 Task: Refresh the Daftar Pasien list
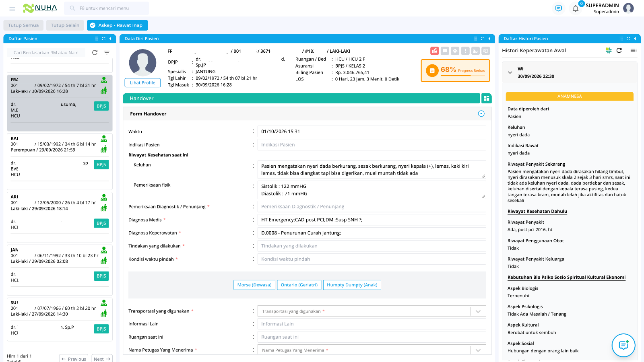[x=95, y=53]
